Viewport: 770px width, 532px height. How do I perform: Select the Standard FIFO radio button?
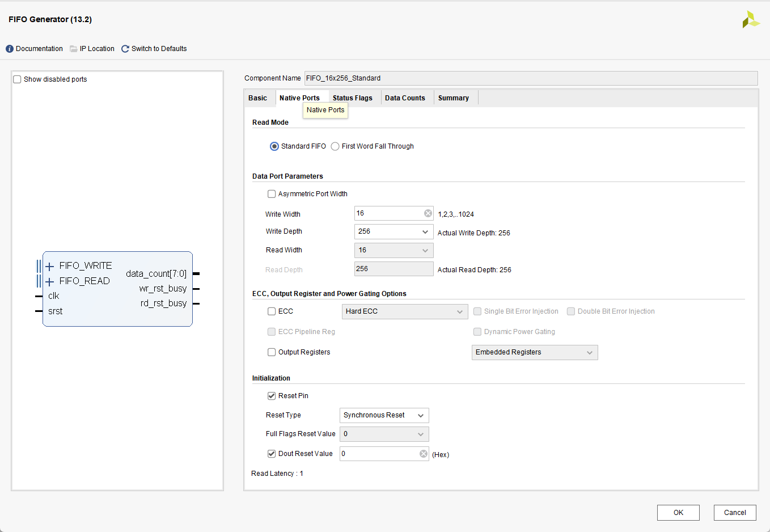[x=274, y=146]
